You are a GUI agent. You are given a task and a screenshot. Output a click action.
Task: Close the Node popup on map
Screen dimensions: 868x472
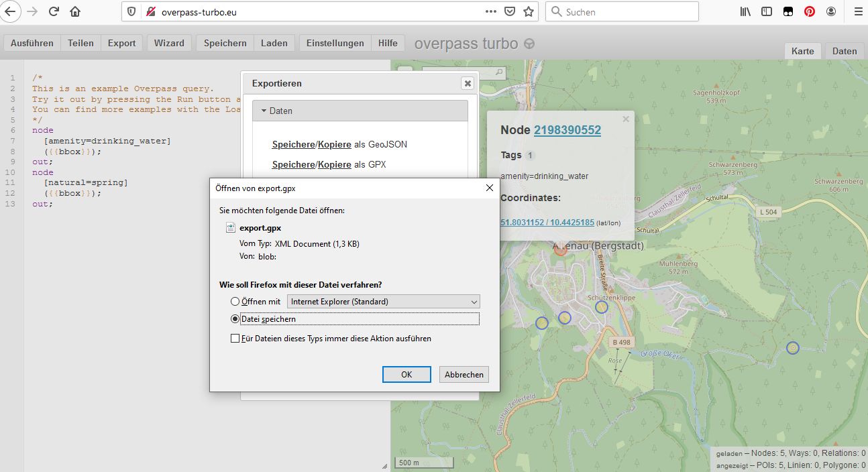pyautogui.click(x=626, y=119)
